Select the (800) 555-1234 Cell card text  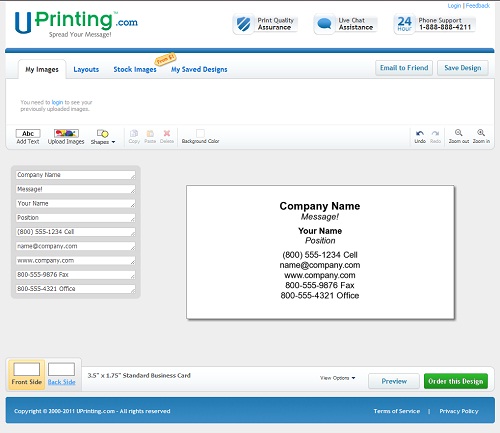coord(320,255)
